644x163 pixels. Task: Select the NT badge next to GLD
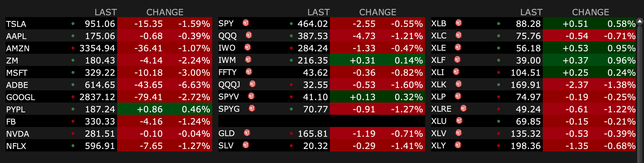click(247, 133)
